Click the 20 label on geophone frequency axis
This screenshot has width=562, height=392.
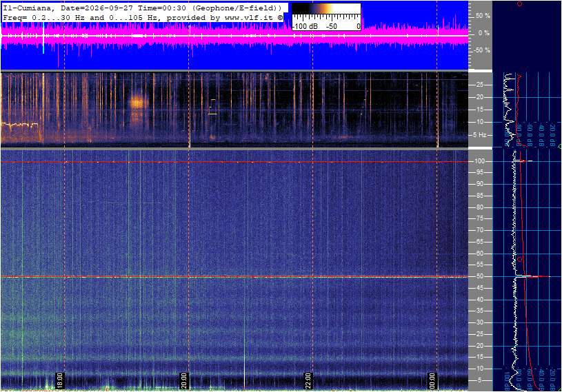pos(479,97)
